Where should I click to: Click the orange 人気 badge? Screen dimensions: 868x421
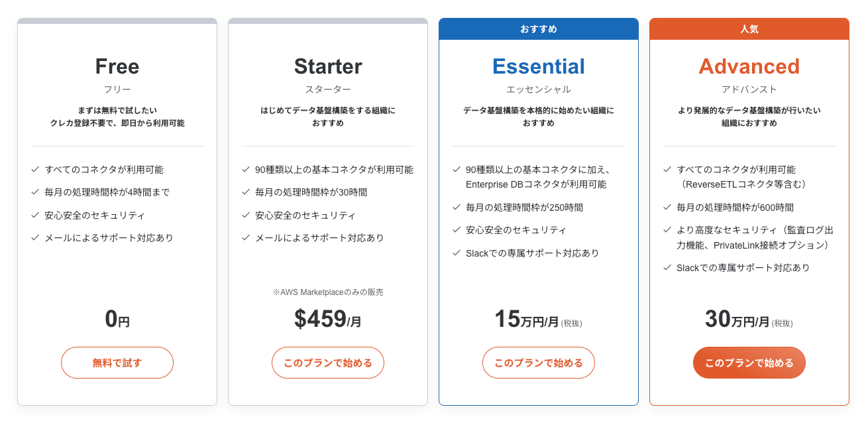click(x=749, y=29)
